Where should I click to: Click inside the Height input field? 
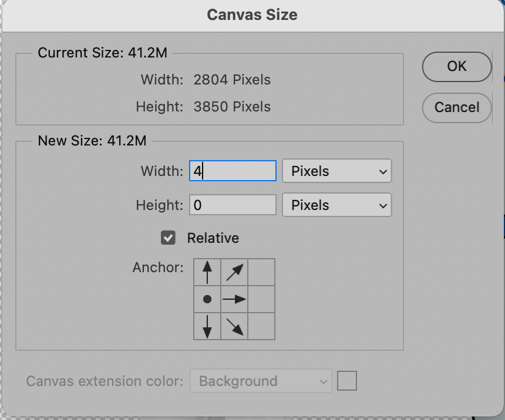(x=233, y=205)
